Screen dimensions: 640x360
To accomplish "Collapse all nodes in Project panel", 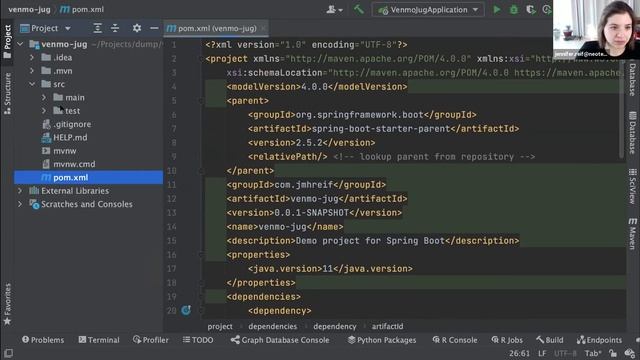I will click(115, 28).
